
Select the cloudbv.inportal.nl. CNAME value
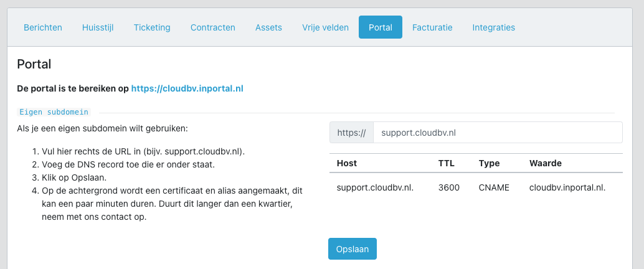[567, 187]
